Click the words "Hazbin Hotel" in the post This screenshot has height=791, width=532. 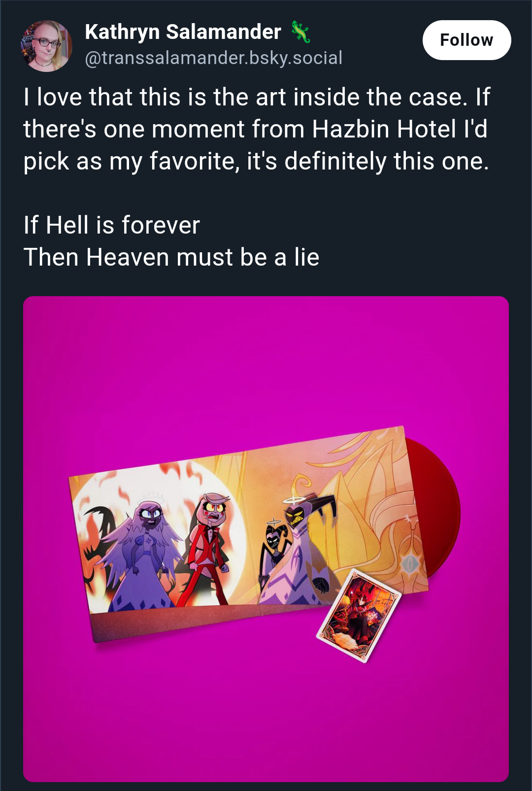point(399,129)
